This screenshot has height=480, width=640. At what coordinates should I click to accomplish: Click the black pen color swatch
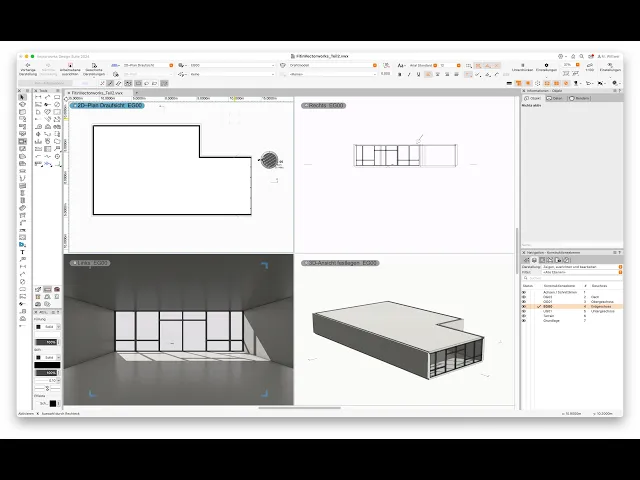(x=47, y=365)
